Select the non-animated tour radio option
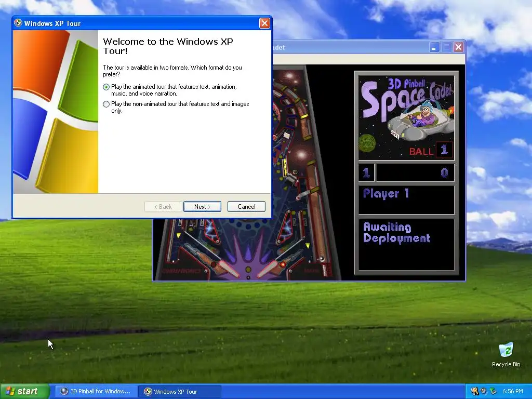Screen dimensions: 532x399 [x=106, y=104]
